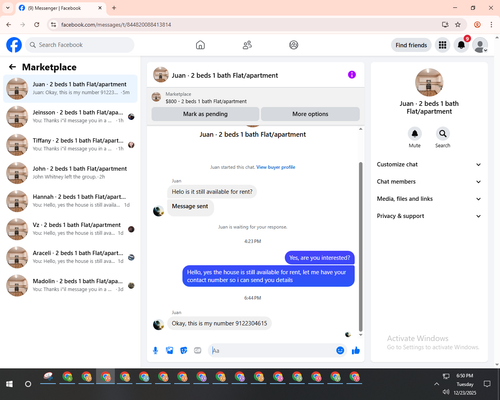
Task: Click the Find friends button
Action: 411,45
